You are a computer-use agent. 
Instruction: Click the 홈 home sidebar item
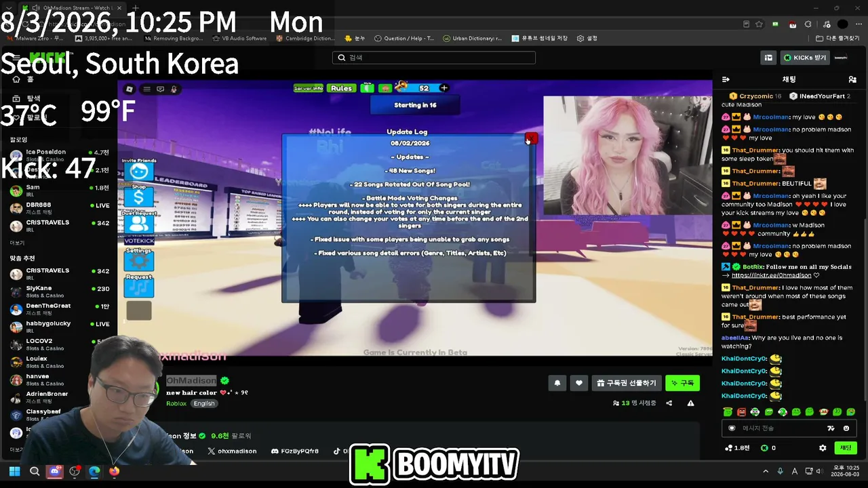click(x=24, y=79)
